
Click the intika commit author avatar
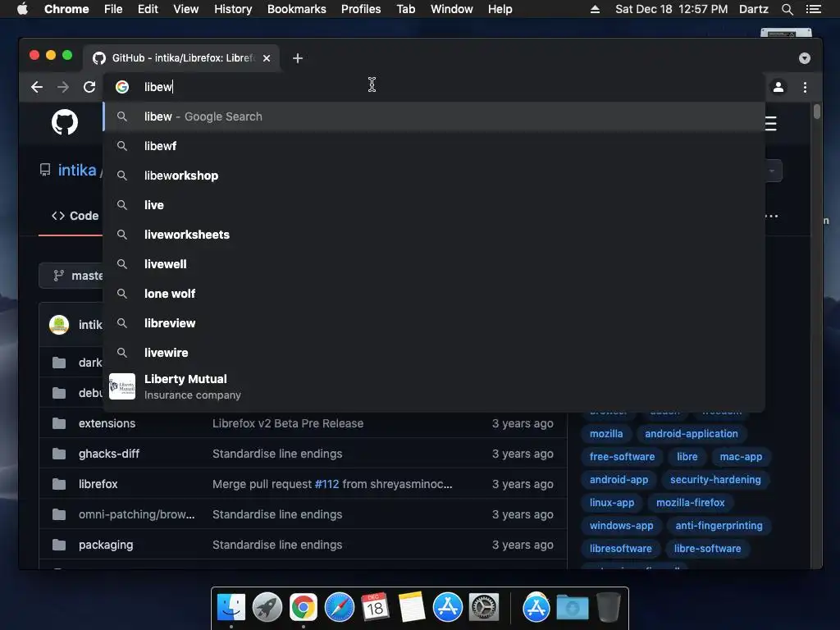click(x=59, y=325)
